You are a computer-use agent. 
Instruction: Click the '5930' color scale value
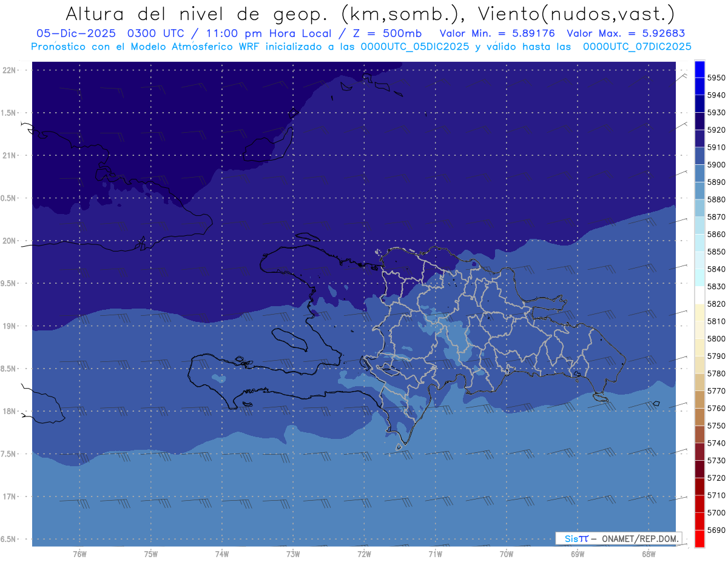[716, 112]
